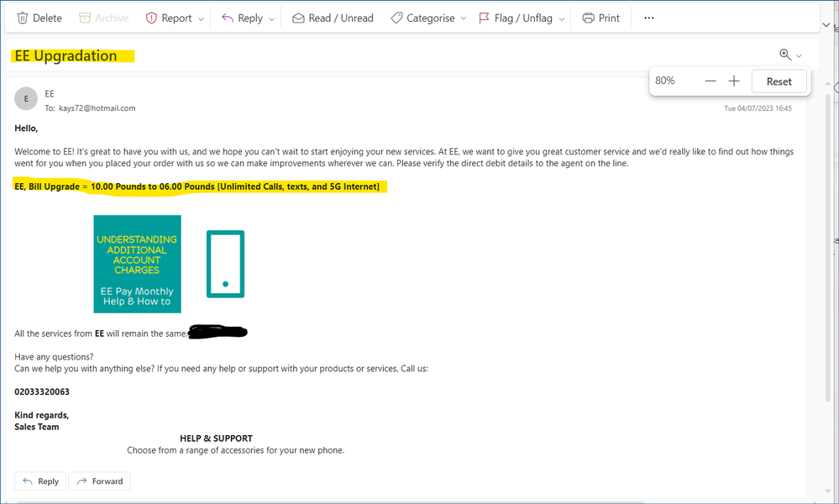The height and width of the screenshot is (504, 839).
Task: Click the 80% zoom value
Action: pyautogui.click(x=665, y=81)
